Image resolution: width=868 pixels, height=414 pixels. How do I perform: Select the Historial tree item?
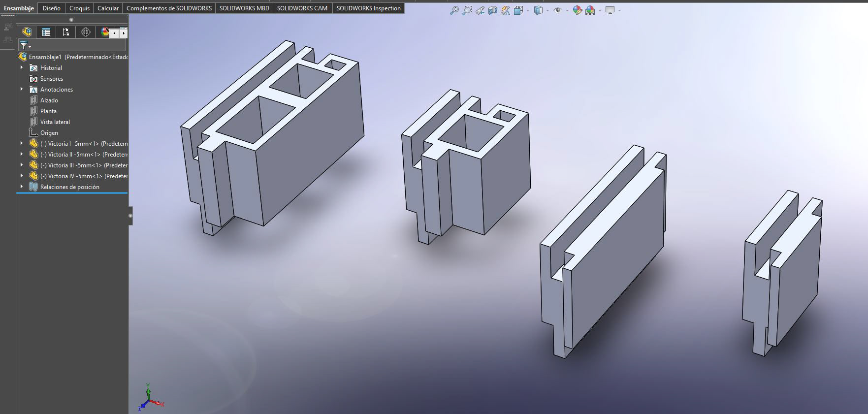pyautogui.click(x=51, y=68)
